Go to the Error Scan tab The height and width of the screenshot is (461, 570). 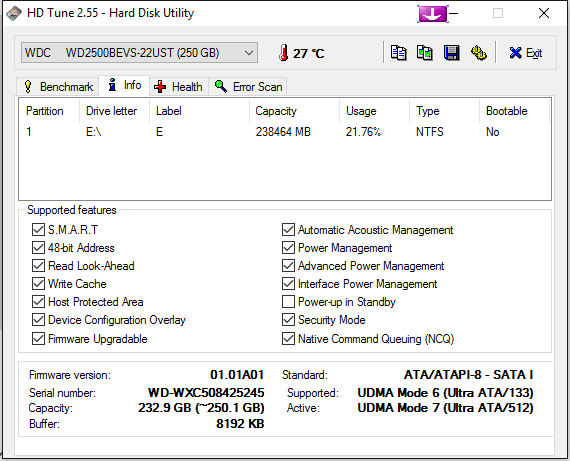tap(248, 87)
